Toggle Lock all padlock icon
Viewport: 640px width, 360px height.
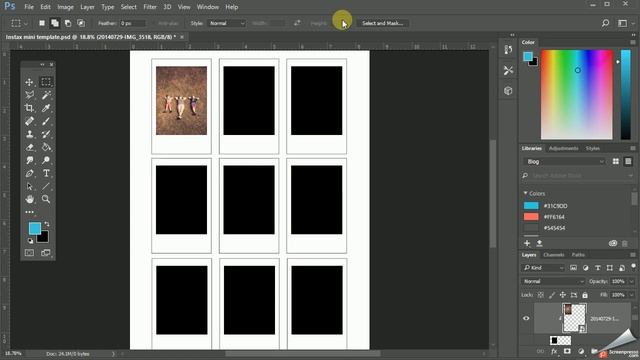(585, 295)
